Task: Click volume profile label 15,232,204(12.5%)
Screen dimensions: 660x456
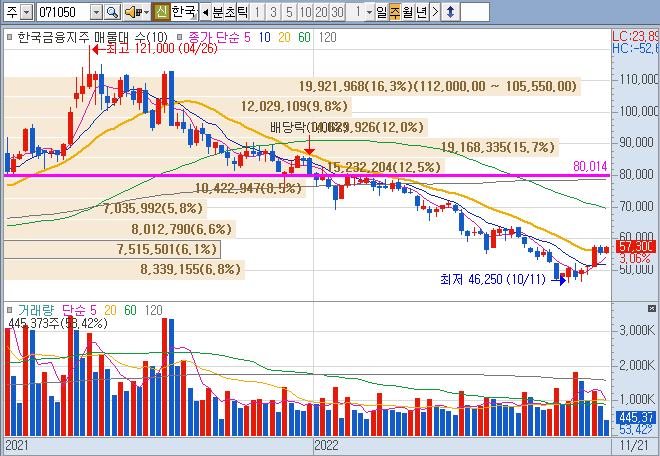Action: coord(384,167)
